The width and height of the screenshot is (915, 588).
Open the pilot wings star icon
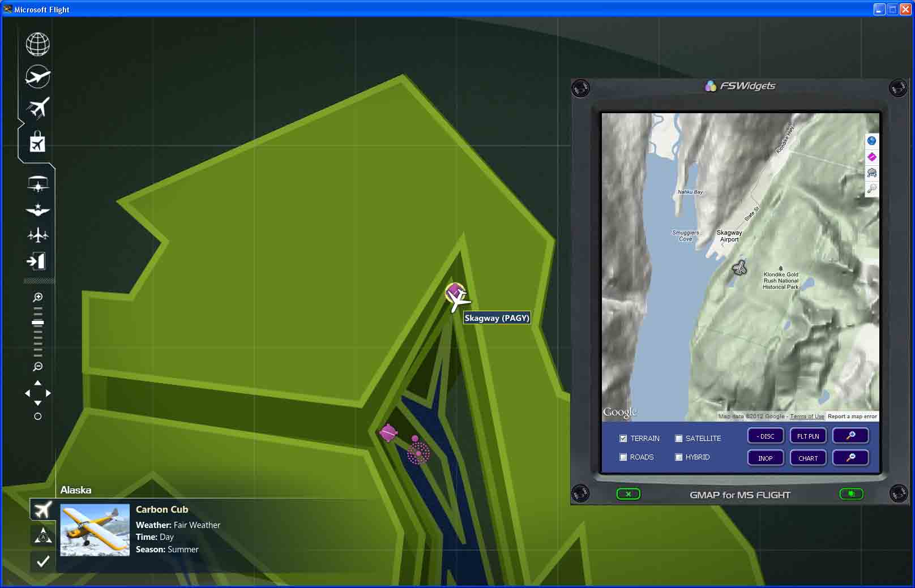coord(38,210)
